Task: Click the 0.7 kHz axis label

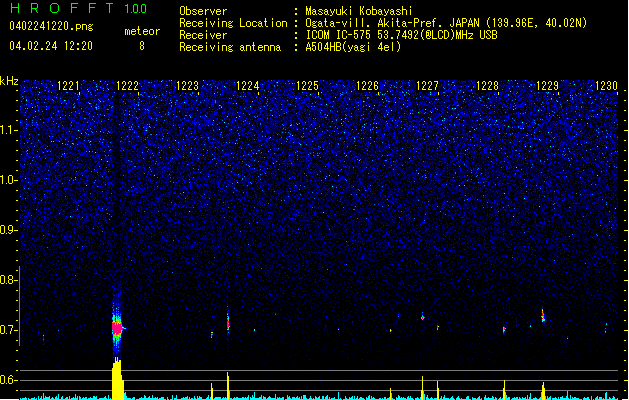Action: click(x=8, y=330)
